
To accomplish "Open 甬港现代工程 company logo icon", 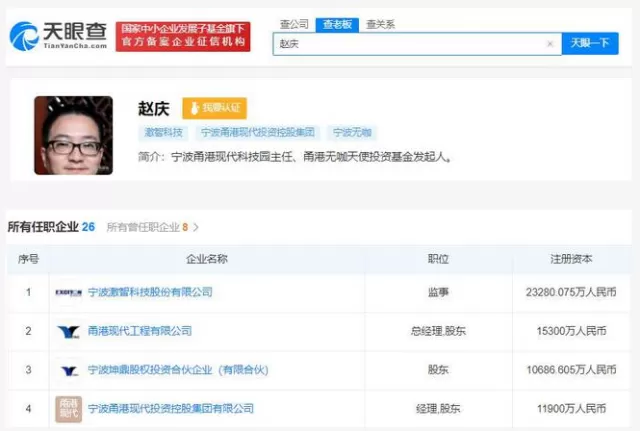I will point(69,331).
